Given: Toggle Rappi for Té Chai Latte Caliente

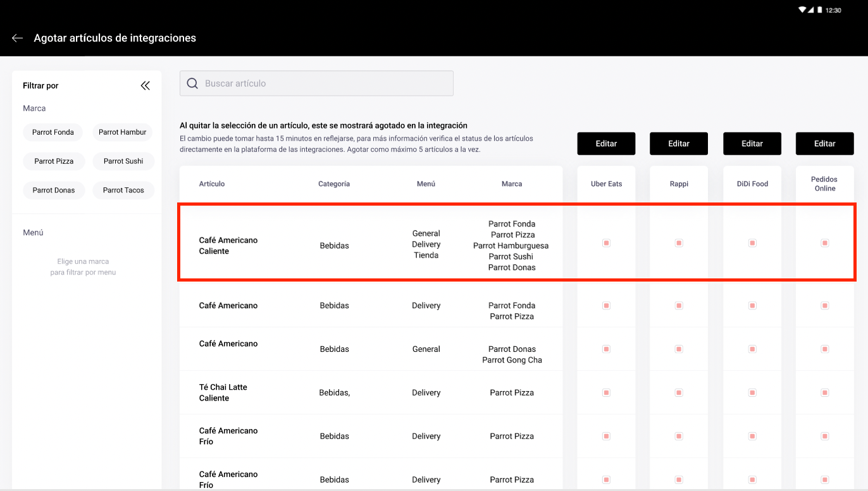Looking at the screenshot, I should pyautogui.click(x=679, y=393).
